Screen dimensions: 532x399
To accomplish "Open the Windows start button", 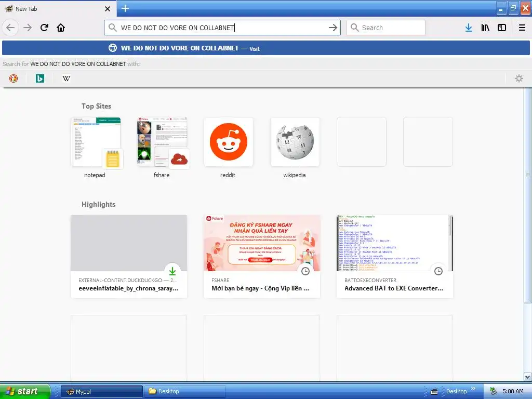I will coord(25,391).
